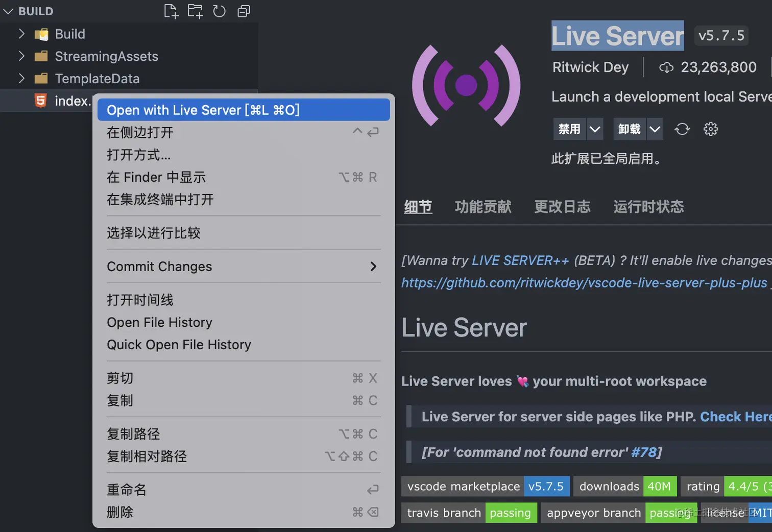
Task: Click the New File icon in BUILD header
Action: tap(171, 11)
